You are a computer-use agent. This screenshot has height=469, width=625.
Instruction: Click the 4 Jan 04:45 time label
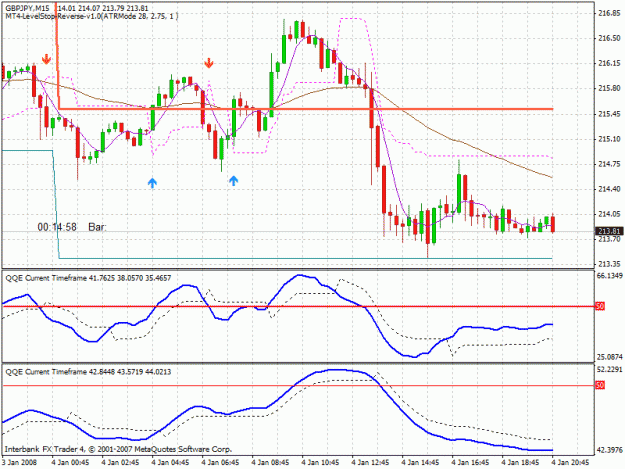pos(170,462)
